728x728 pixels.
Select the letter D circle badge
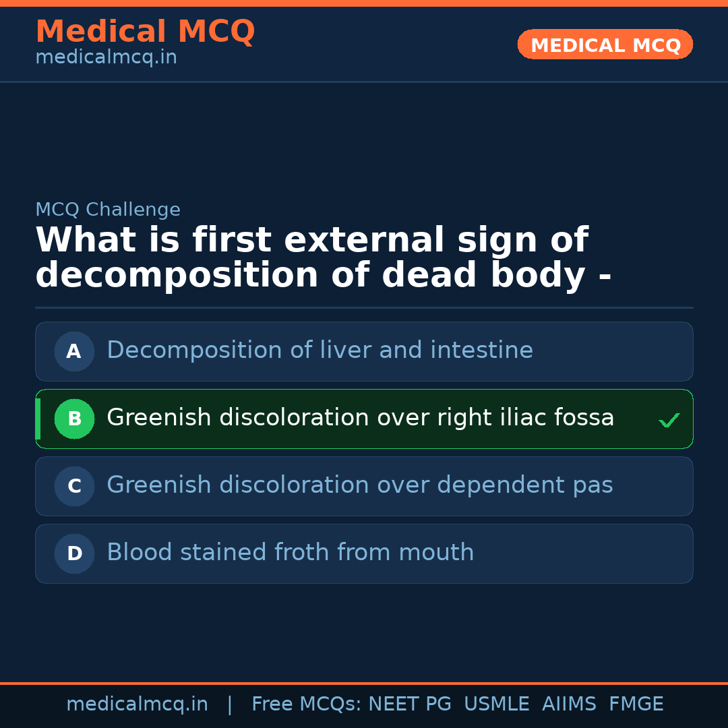(74, 553)
